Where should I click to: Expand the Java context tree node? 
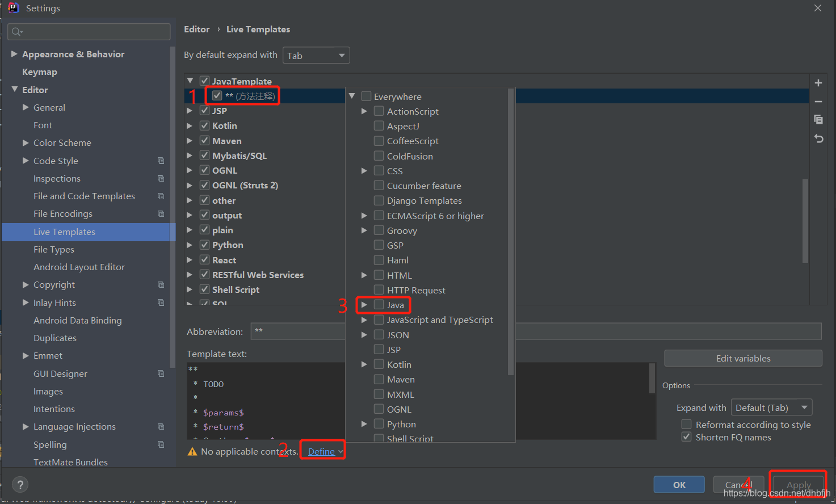(x=364, y=305)
